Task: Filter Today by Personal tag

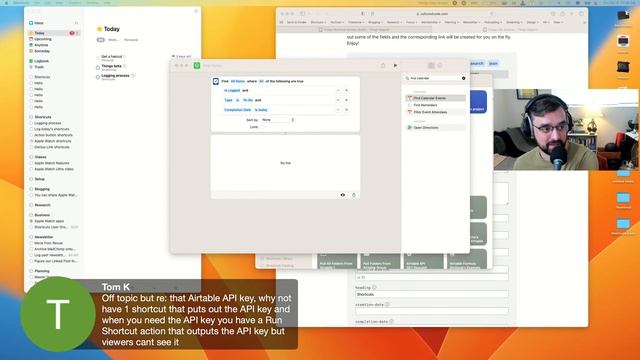Action: click(x=131, y=40)
